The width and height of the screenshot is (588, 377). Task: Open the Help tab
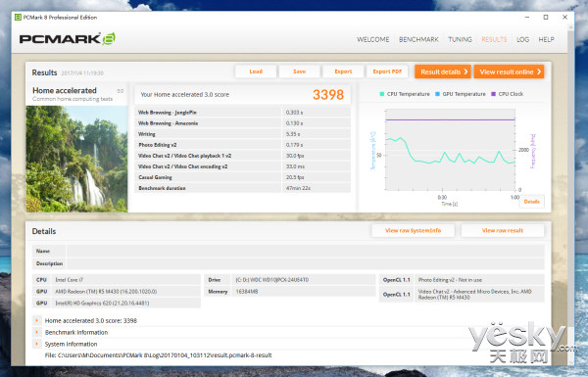coord(546,39)
